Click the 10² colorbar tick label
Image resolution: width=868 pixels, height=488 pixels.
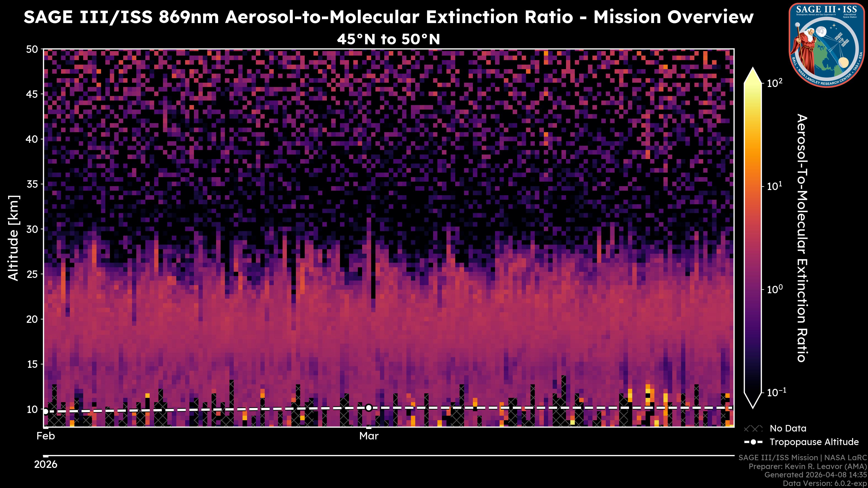(775, 83)
